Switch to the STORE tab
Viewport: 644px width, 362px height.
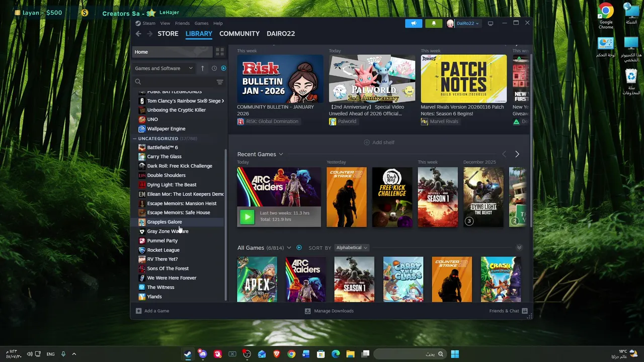point(168,34)
